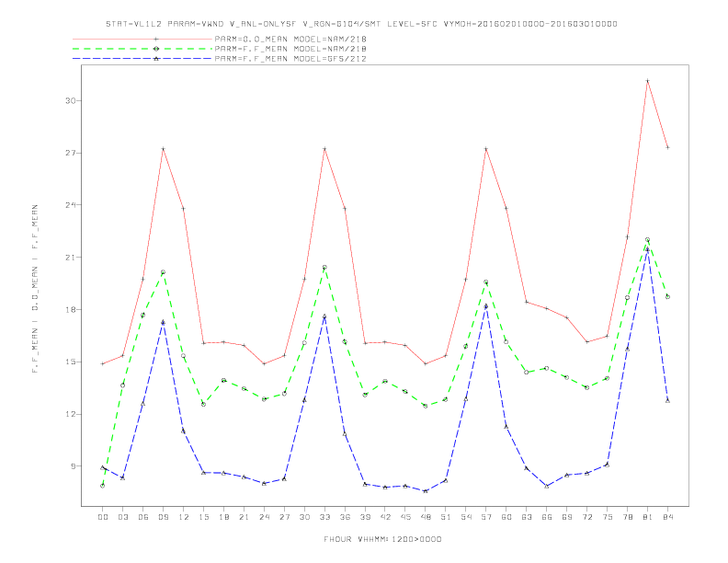This screenshot has height=563, width=728.
Task: Click y-axis tick label 30
Action: [70, 100]
